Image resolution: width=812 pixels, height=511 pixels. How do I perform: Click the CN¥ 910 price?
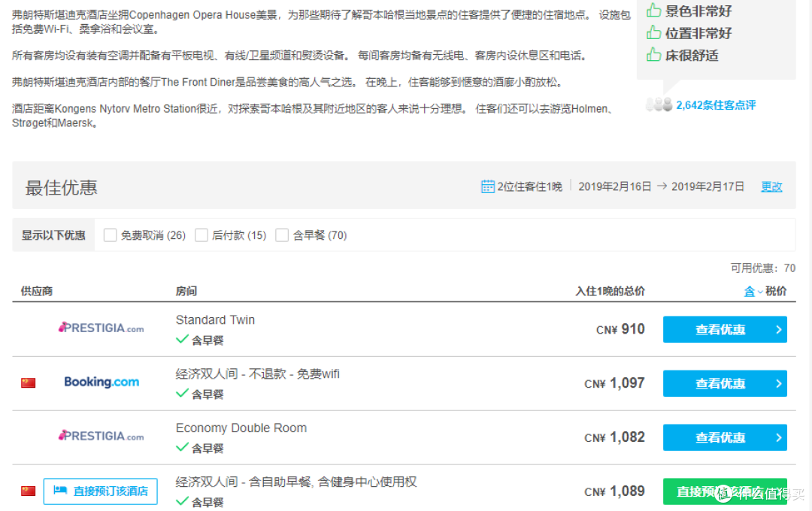(620, 329)
